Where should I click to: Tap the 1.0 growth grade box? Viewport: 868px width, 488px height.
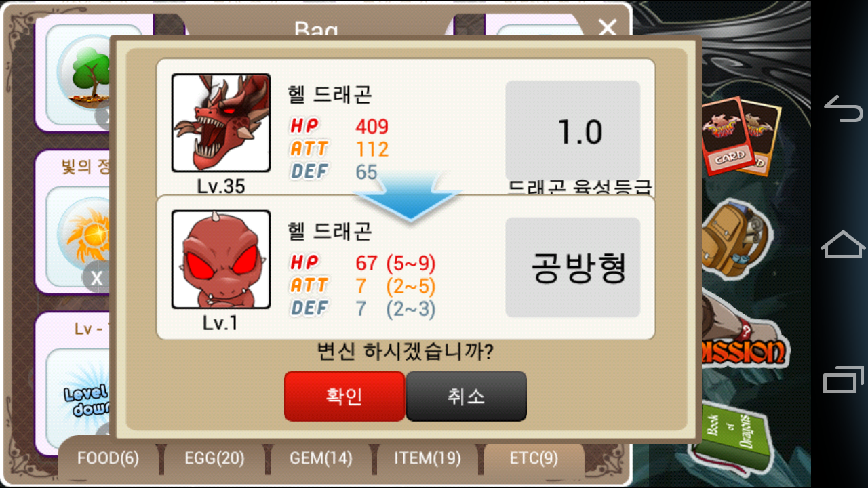[573, 131]
